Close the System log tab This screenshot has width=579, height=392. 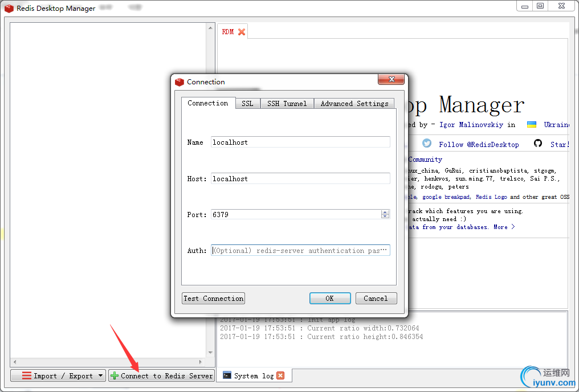click(x=280, y=375)
